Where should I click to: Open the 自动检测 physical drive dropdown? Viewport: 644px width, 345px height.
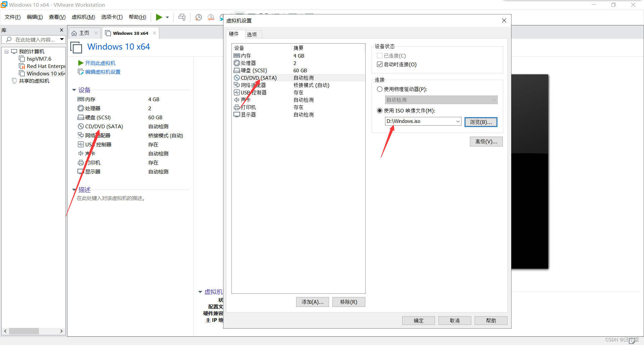(441, 100)
